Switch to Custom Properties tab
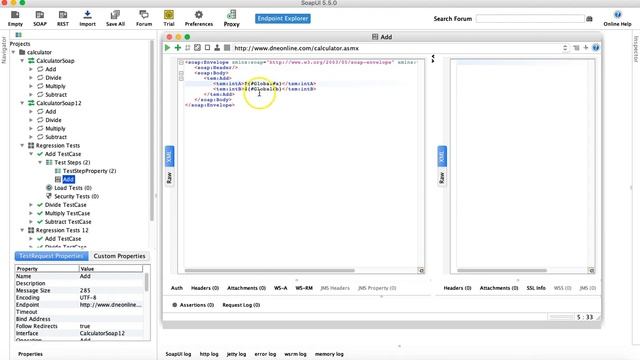 tap(120, 256)
